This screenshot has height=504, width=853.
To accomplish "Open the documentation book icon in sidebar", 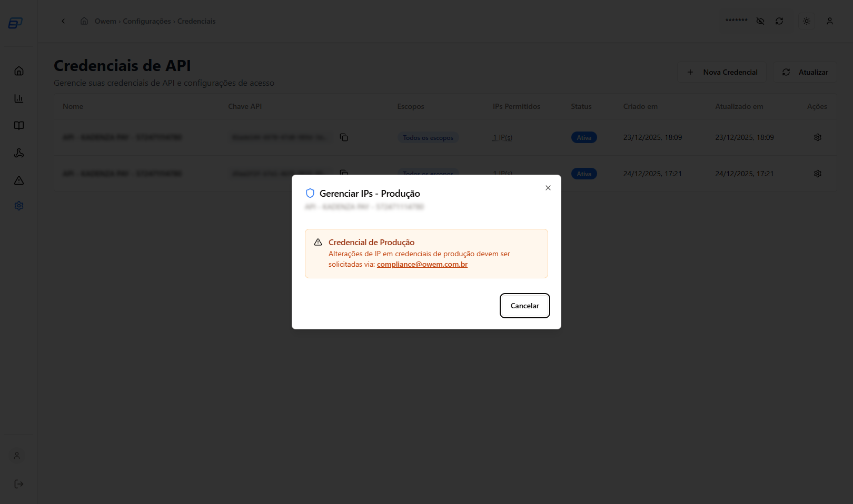I will pos(19,126).
